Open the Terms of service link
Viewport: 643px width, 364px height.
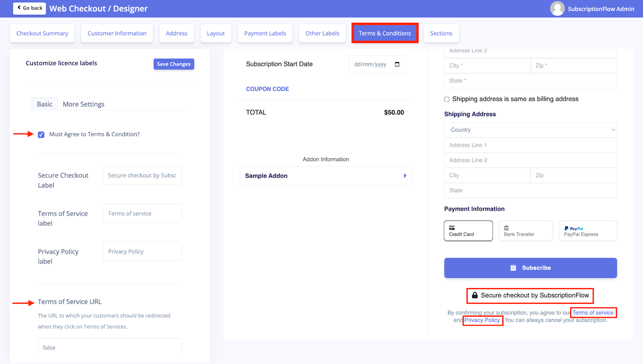point(593,313)
